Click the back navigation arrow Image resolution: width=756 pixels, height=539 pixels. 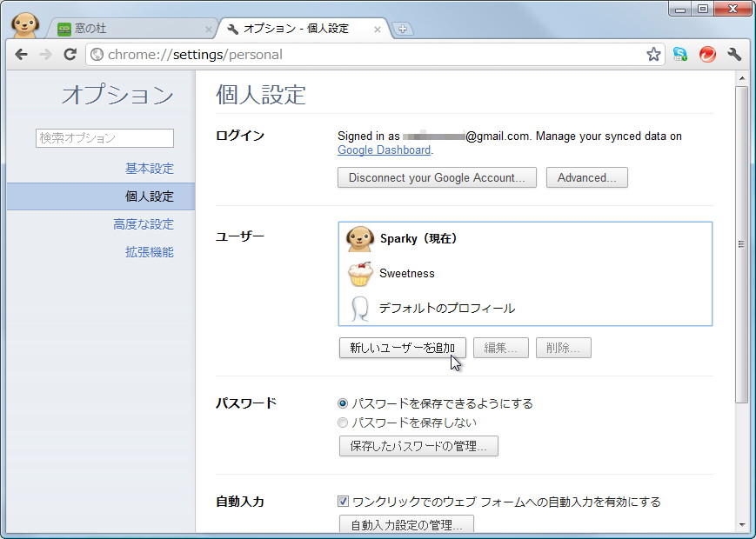(21, 54)
